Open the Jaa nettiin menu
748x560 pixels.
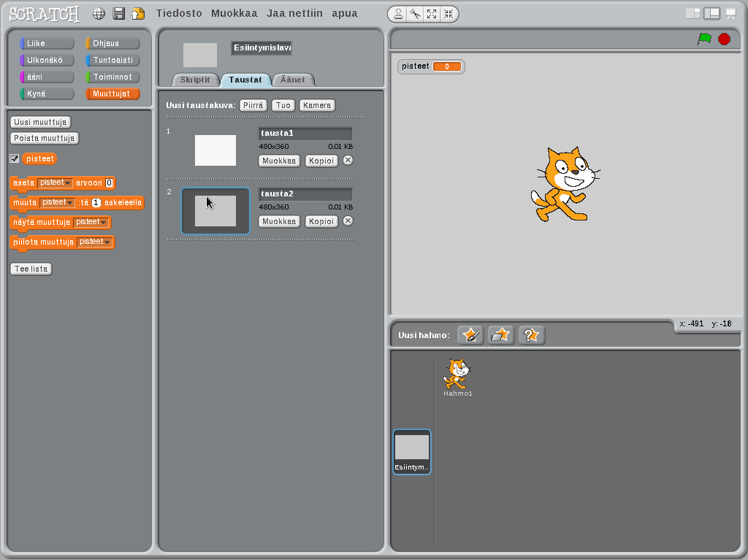click(294, 13)
